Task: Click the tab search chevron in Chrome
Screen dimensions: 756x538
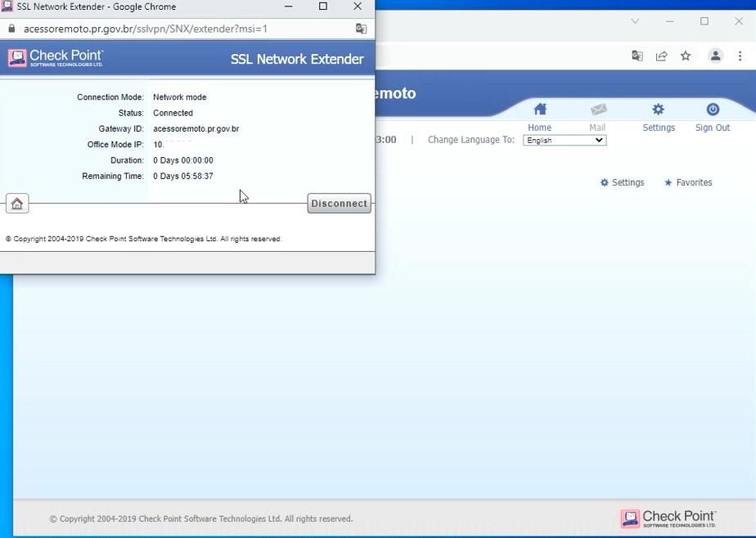Action: [x=635, y=21]
